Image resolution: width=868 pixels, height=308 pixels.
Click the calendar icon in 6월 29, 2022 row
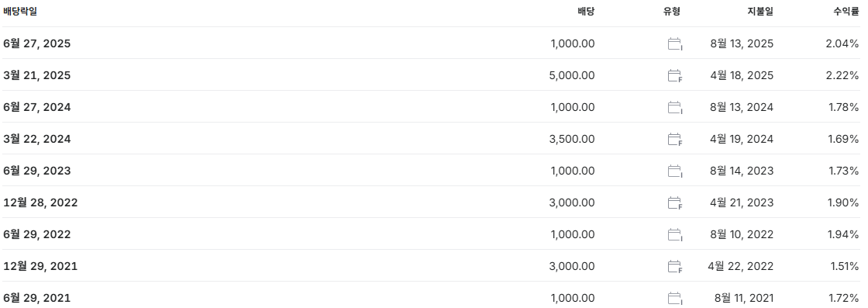tap(675, 235)
